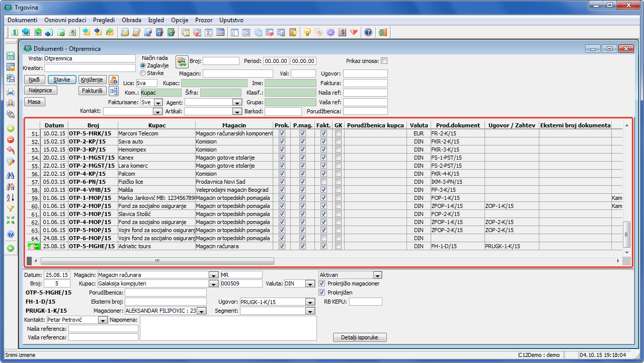The image size is (644, 363).
Task: Toggle the Proknjižio magacioner checkbox
Action: [x=322, y=283]
